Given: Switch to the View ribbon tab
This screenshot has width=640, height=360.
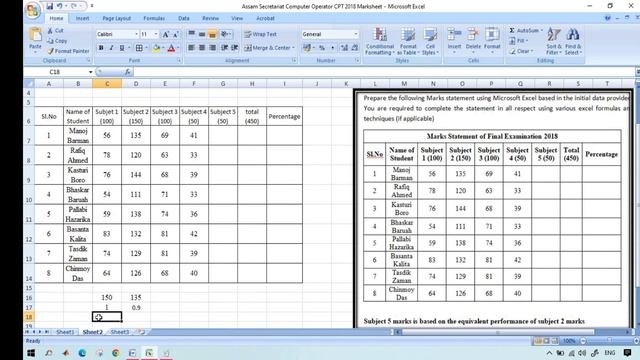Looking at the screenshot, I should tap(237, 18).
